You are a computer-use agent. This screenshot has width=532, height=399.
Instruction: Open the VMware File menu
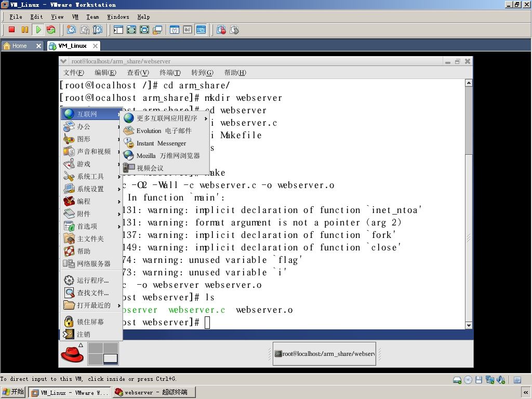(x=16, y=17)
